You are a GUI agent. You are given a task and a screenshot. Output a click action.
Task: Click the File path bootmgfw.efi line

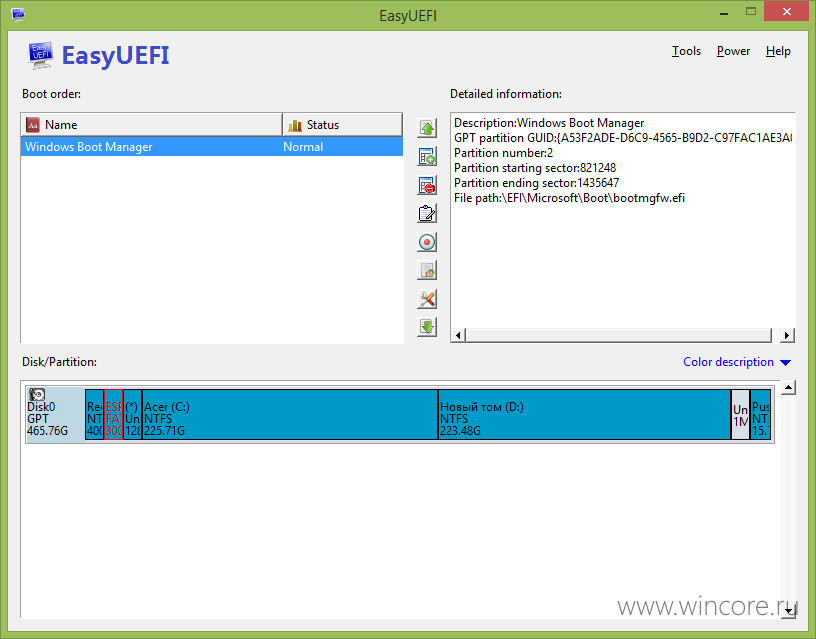pos(569,198)
